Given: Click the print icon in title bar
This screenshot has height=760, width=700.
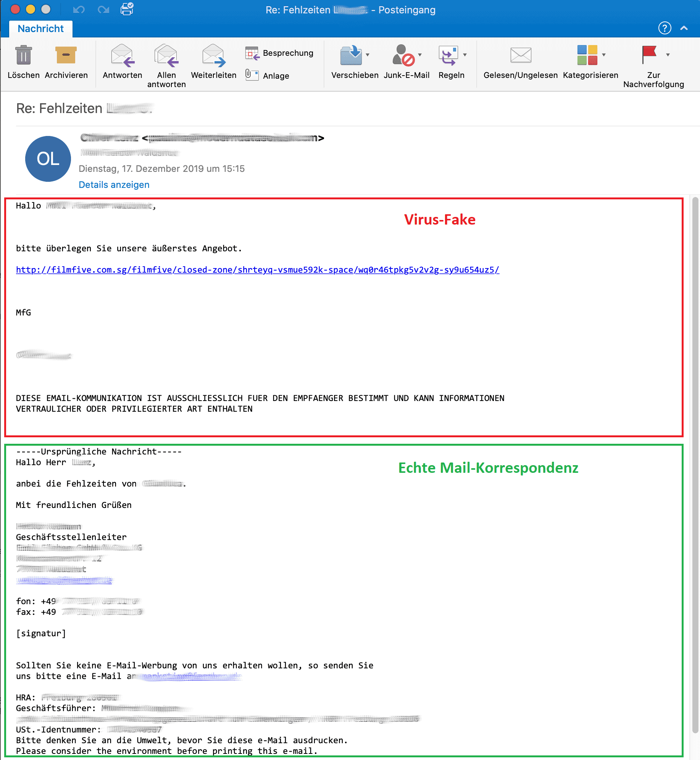Looking at the screenshot, I should [127, 9].
